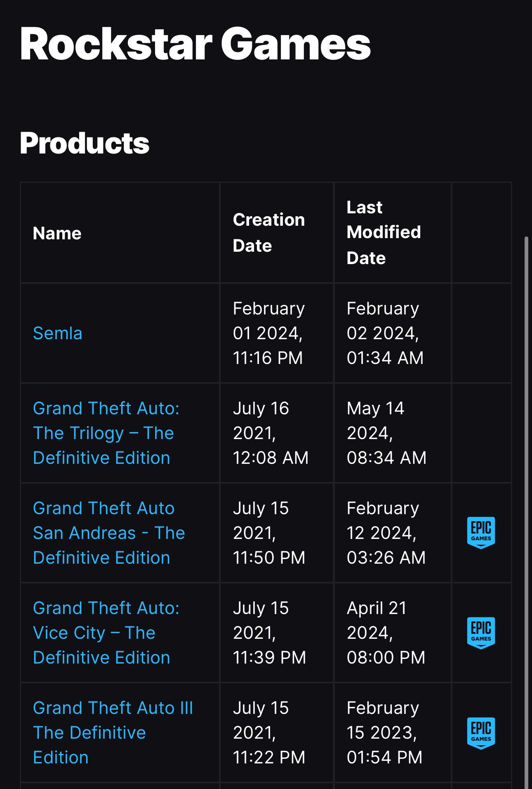This screenshot has height=789, width=532.
Task: Click the Products section heading
Action: tap(85, 143)
